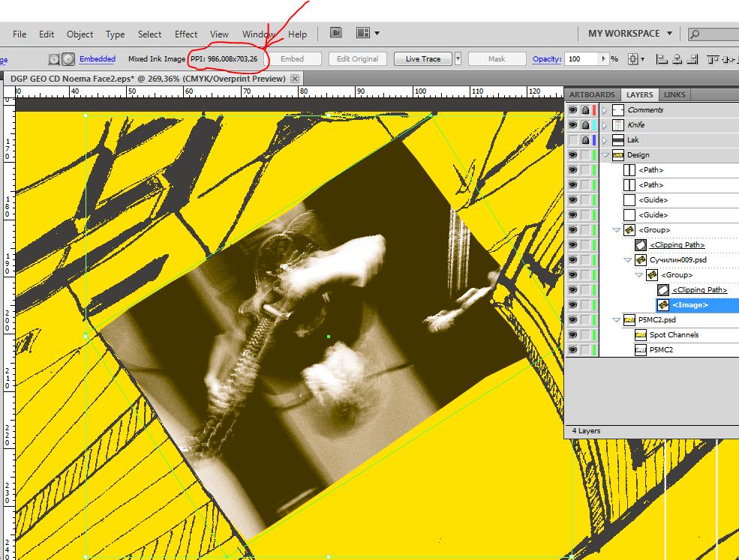
Task: Open the View menu
Action: pos(219,34)
